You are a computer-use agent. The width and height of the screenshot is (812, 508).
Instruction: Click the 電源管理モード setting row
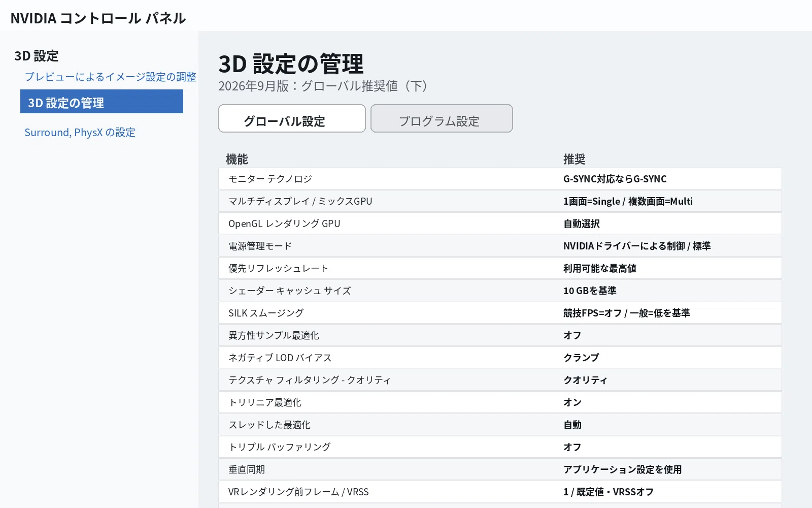500,246
